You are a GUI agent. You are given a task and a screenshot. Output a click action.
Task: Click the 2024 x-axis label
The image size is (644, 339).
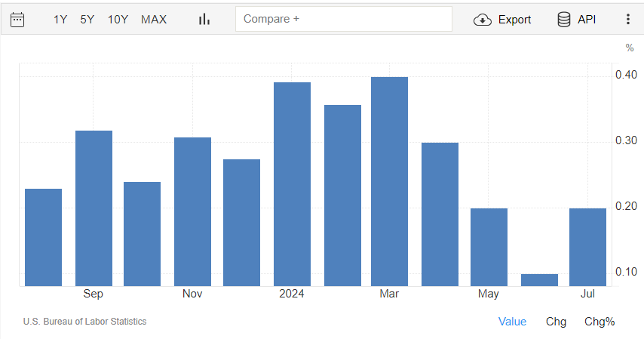click(292, 294)
